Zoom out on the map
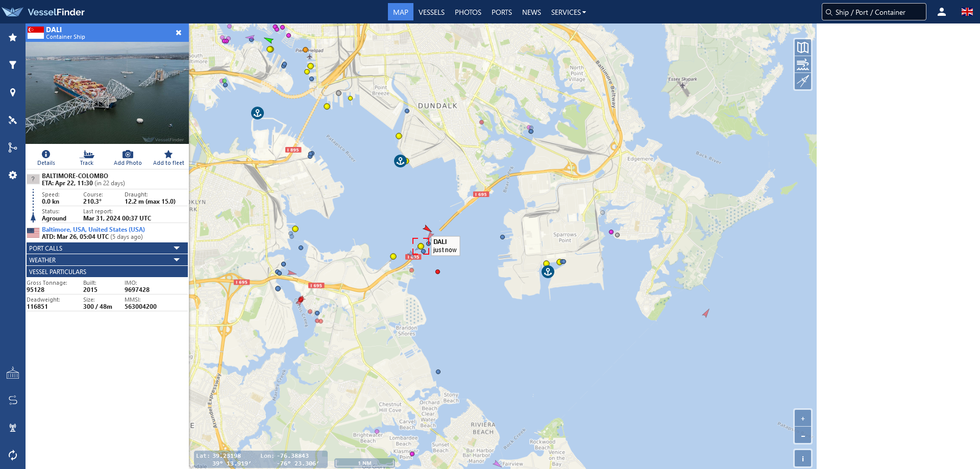This screenshot has width=980, height=469. point(803,435)
